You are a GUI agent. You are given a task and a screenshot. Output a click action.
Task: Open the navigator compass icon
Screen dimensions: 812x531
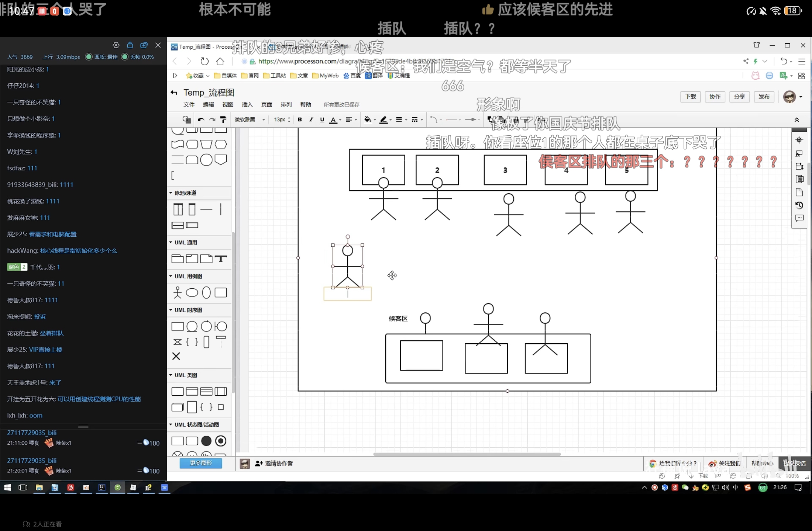tap(799, 140)
